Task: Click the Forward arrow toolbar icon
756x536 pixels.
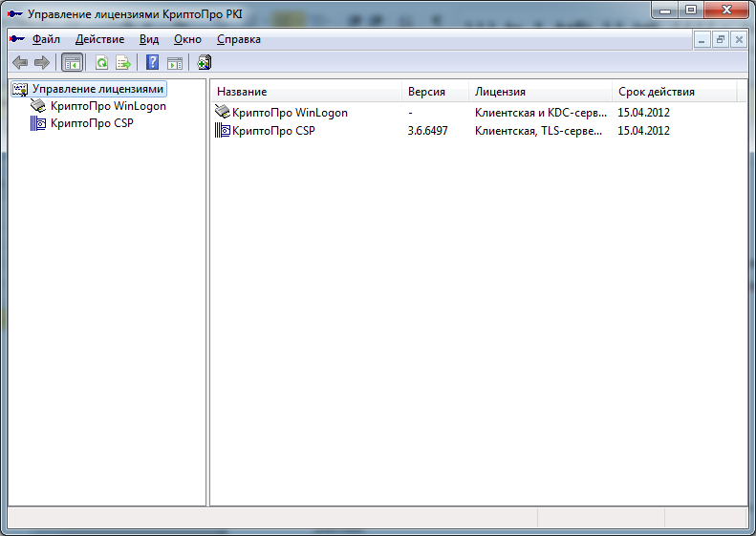Action: point(41,63)
